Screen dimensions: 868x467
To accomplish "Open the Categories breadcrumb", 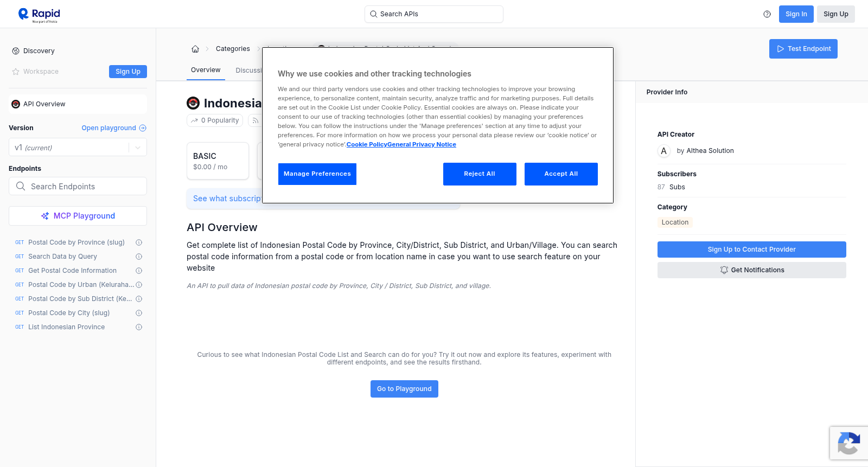I will pos(233,49).
